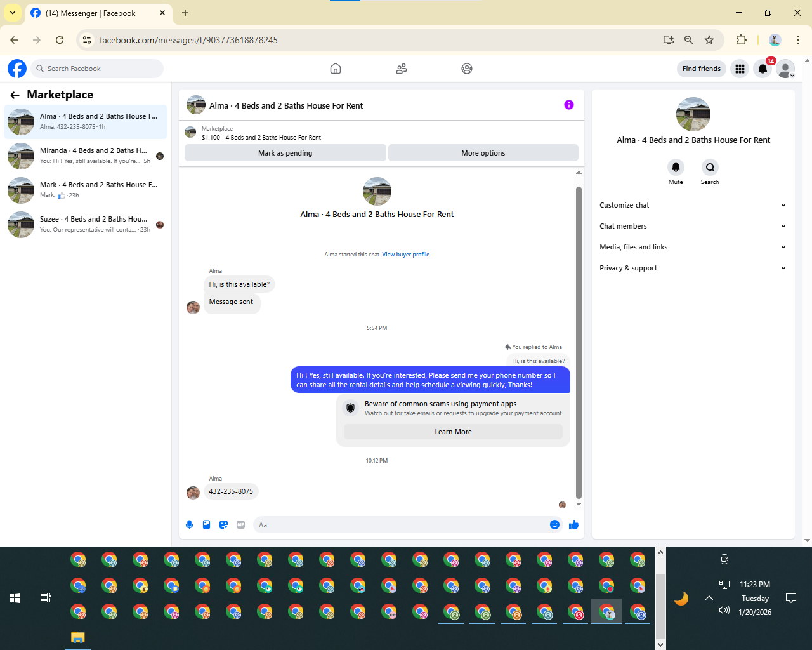Reload the Facebook page

[x=60, y=40]
